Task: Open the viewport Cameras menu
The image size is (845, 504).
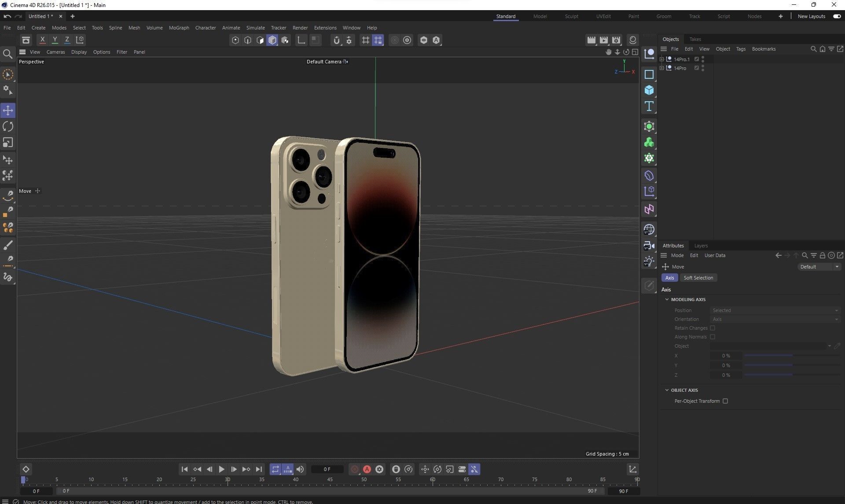Action: click(x=55, y=52)
